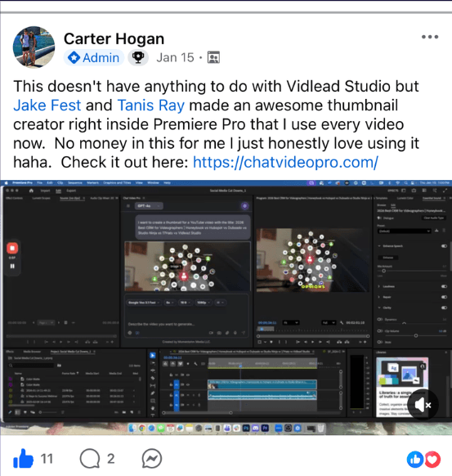Open comments via speech bubble icon
This screenshot has width=452, height=476.
(90, 458)
